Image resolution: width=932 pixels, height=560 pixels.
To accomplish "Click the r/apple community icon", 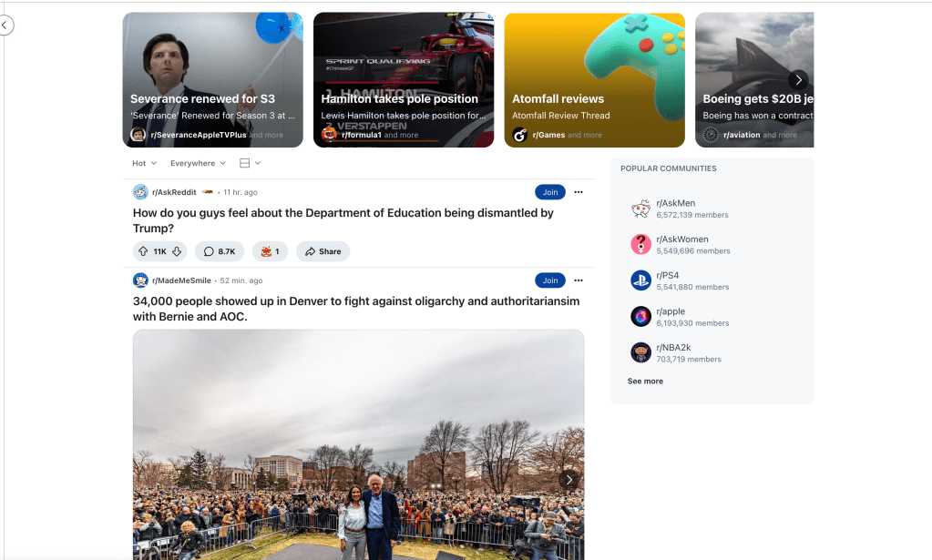I will [x=640, y=317].
